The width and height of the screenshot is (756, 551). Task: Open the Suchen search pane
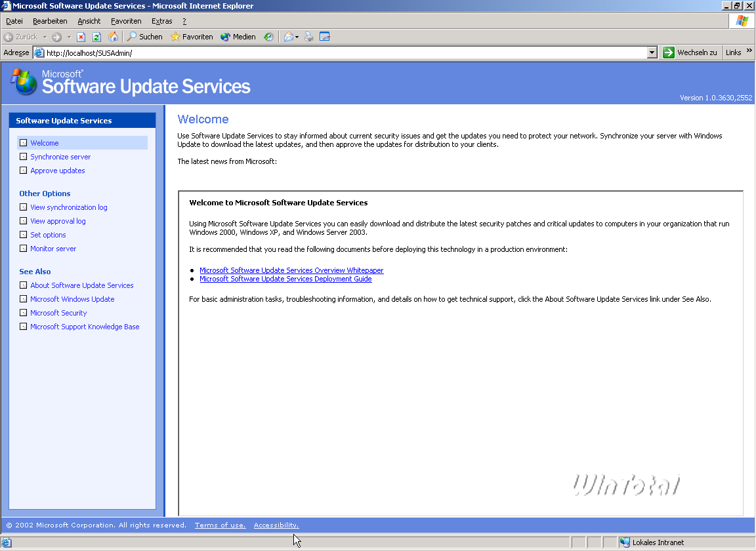(x=144, y=37)
